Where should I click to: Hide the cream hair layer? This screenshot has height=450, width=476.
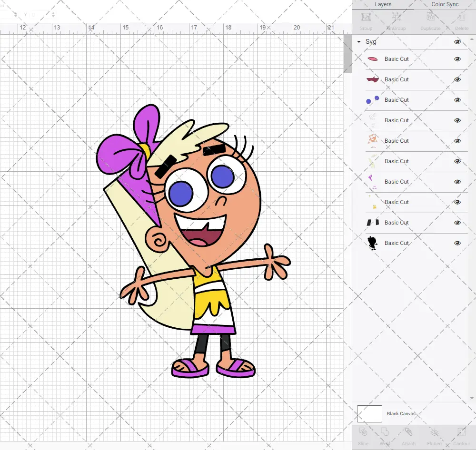coord(457,161)
